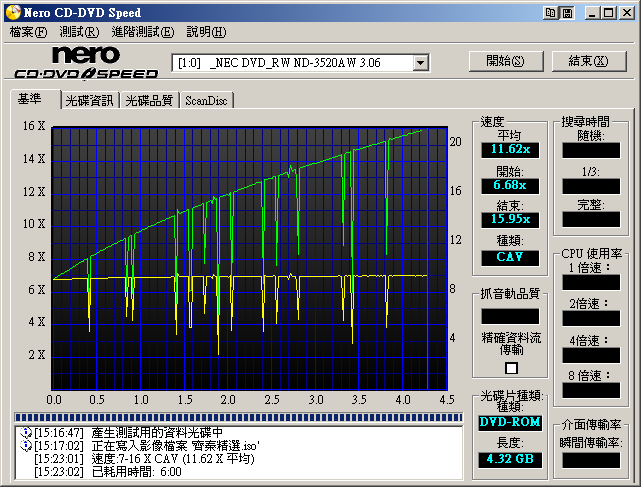This screenshot has height=487, width=641.
Task: Switch to the ScanDisc tab
Action: point(206,100)
